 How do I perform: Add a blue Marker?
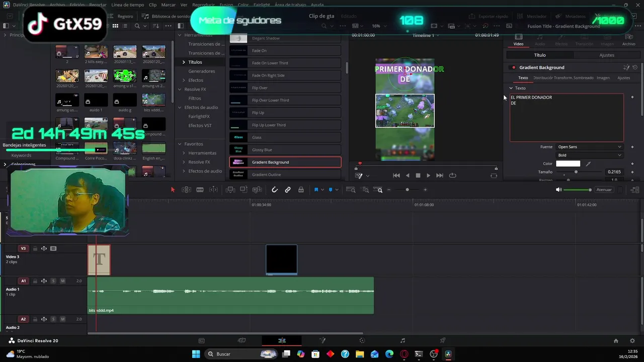point(331,190)
